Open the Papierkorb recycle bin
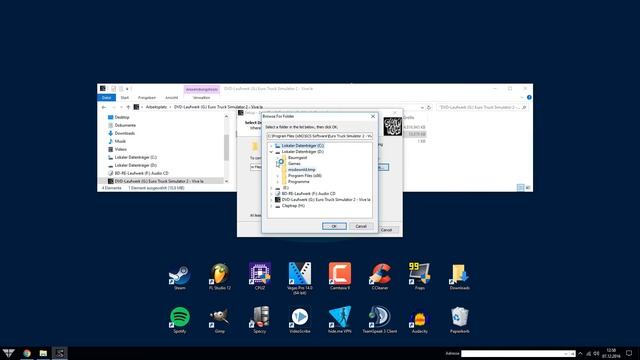This screenshot has width=640, height=360. point(460,320)
